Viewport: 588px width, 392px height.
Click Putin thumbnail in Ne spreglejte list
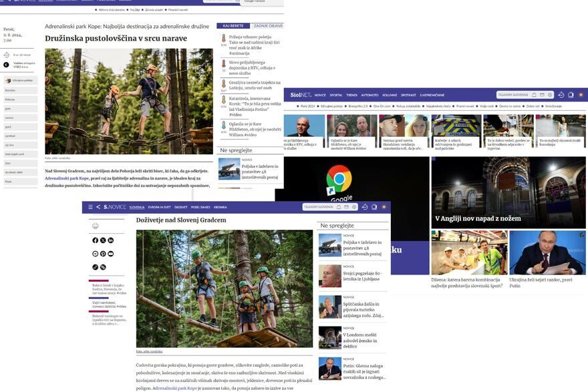329,368
